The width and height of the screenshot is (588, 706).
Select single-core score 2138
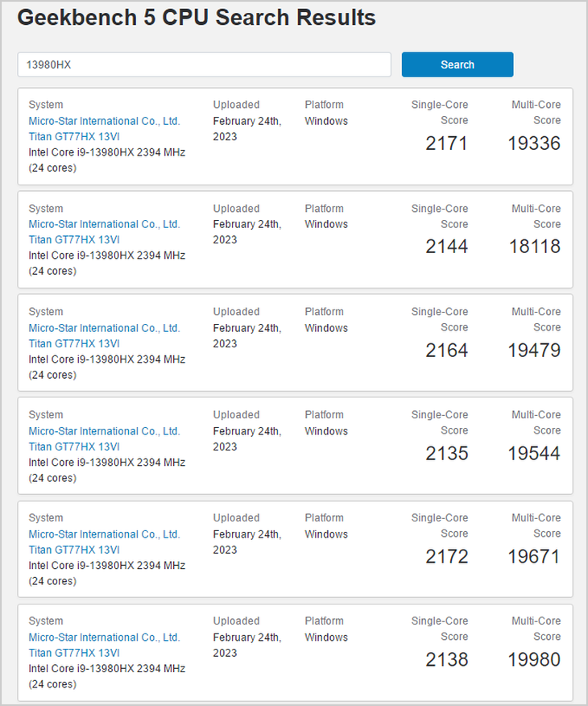(447, 659)
